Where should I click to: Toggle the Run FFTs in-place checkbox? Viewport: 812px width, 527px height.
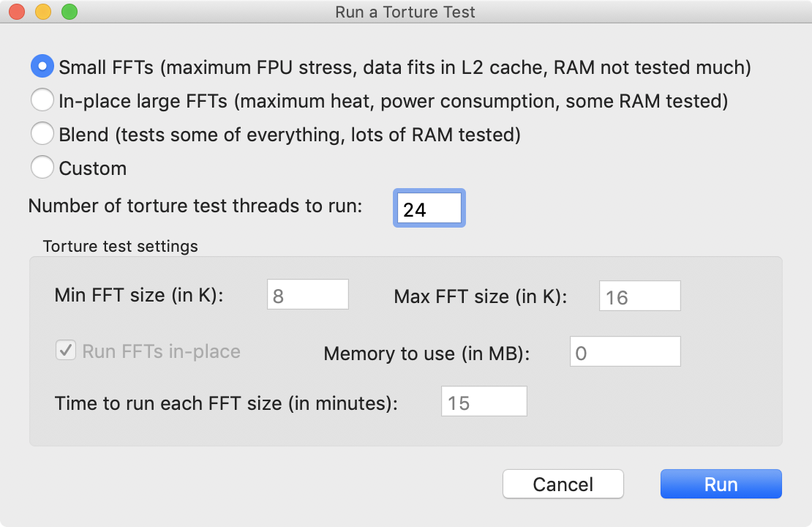tap(66, 351)
